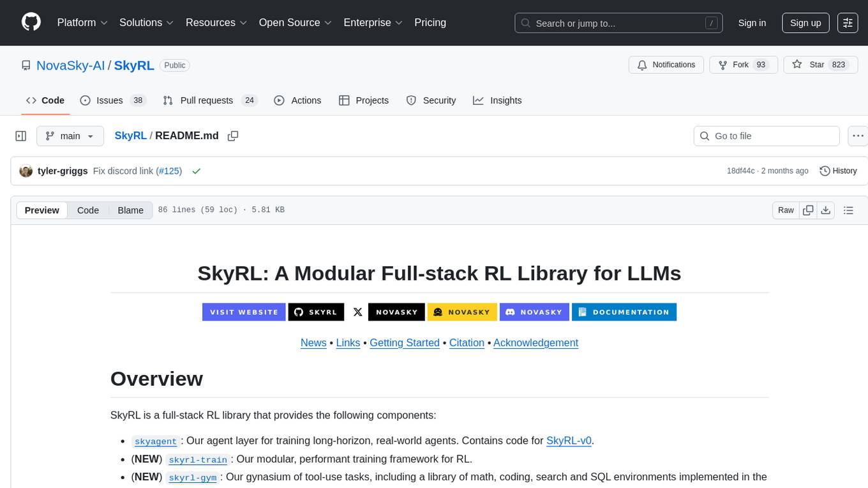Select the Preview view toggle

click(42, 210)
